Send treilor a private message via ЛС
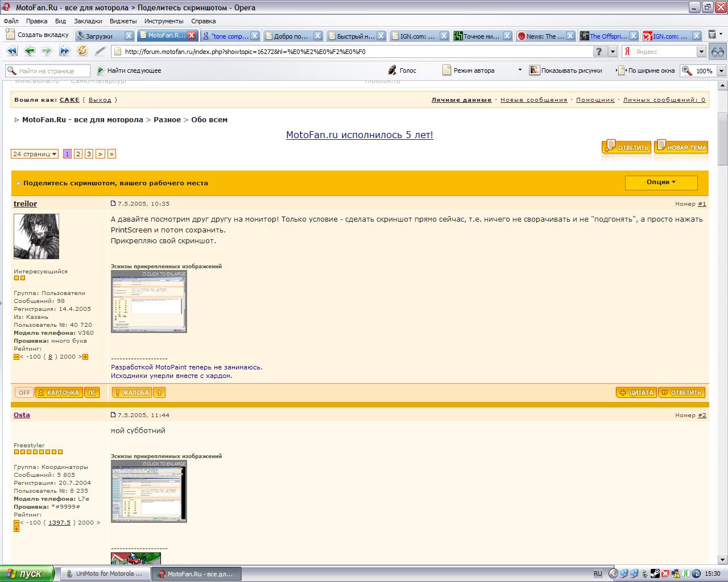This screenshot has width=728, height=582. point(92,393)
